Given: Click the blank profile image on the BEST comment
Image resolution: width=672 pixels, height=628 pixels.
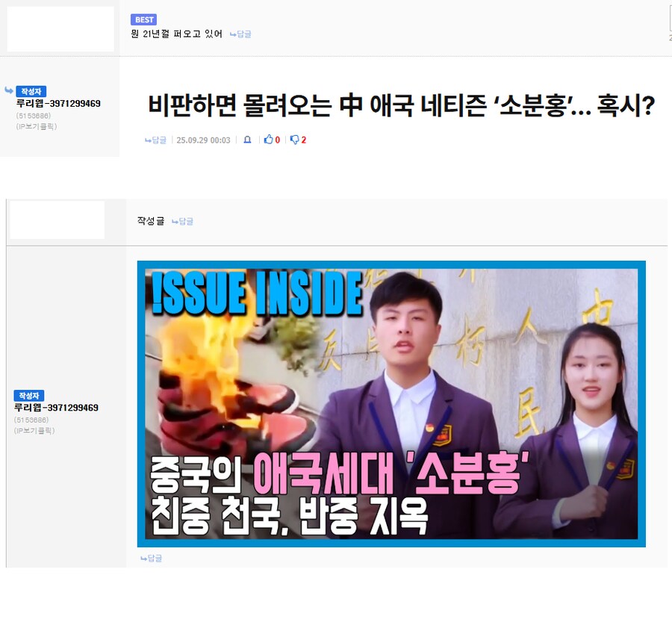Looking at the screenshot, I should click(60, 29).
